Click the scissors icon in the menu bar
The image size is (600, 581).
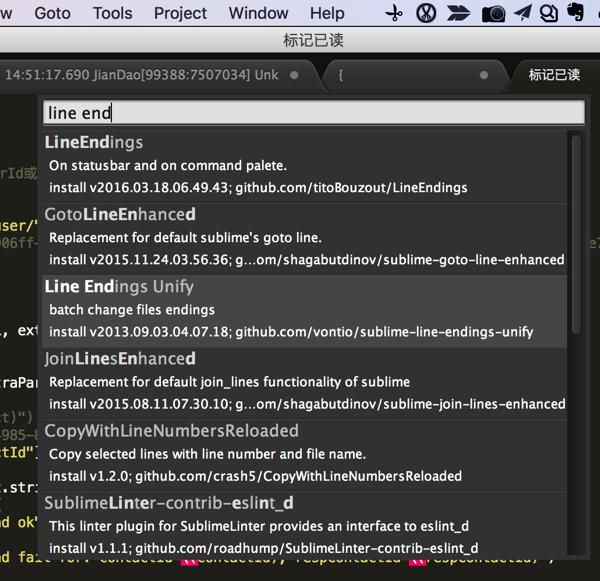tap(395, 14)
